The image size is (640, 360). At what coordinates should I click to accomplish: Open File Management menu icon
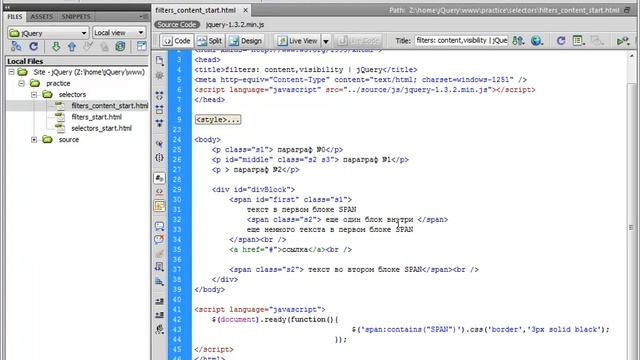(x=518, y=41)
